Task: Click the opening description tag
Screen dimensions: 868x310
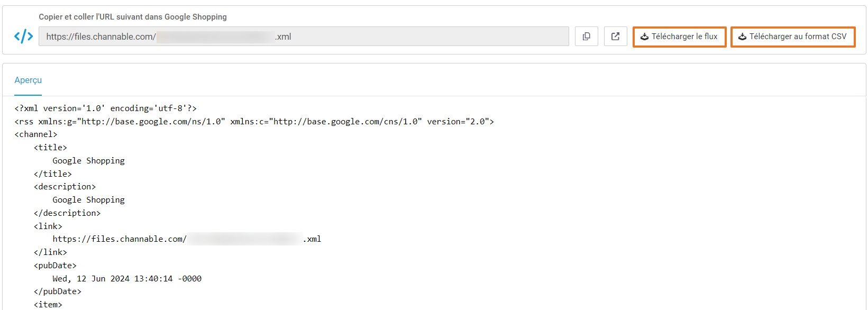Action: coord(65,187)
